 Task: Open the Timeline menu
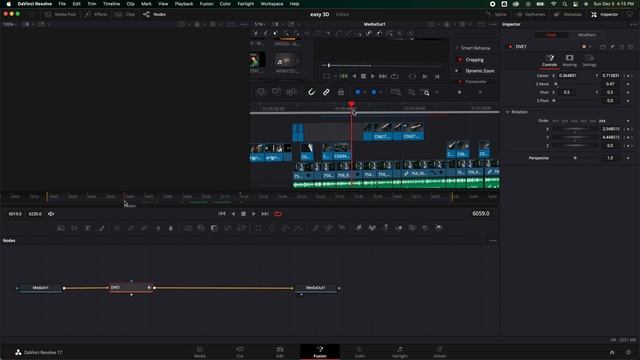[x=111, y=4]
